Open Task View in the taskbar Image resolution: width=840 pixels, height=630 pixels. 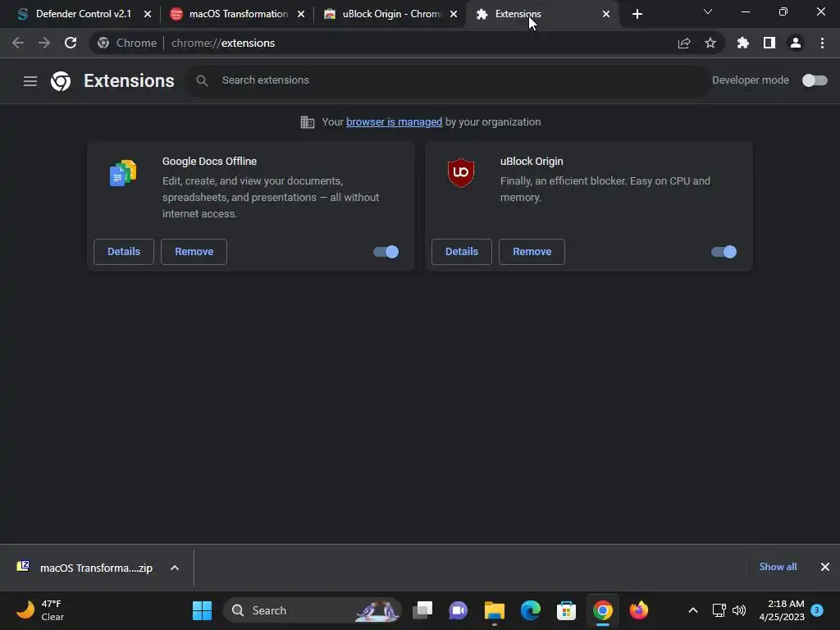(422, 610)
